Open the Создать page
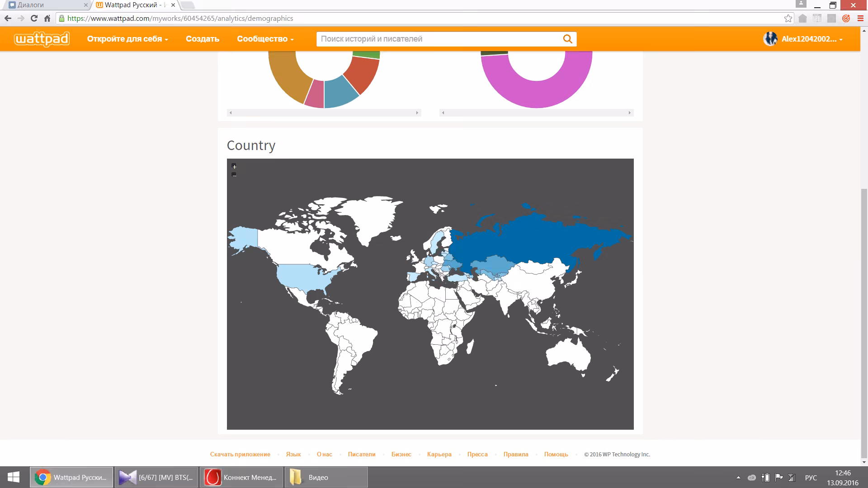The image size is (868, 488). pyautogui.click(x=203, y=39)
